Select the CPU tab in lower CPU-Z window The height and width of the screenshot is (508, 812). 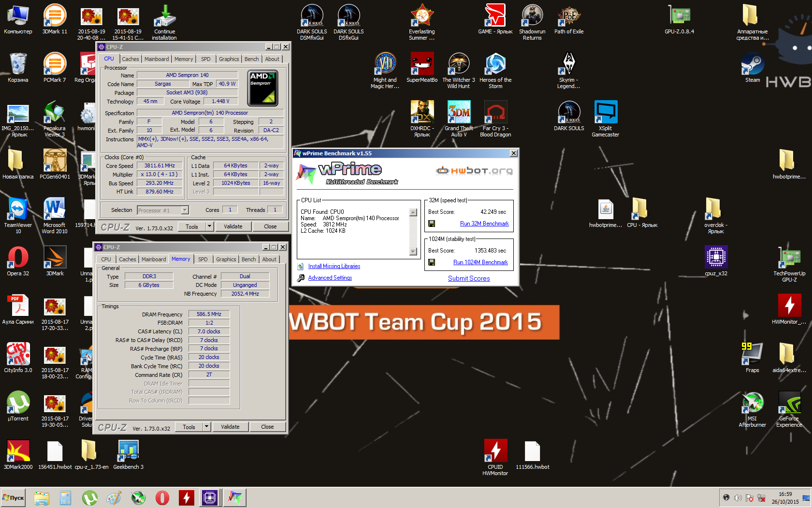(106, 259)
